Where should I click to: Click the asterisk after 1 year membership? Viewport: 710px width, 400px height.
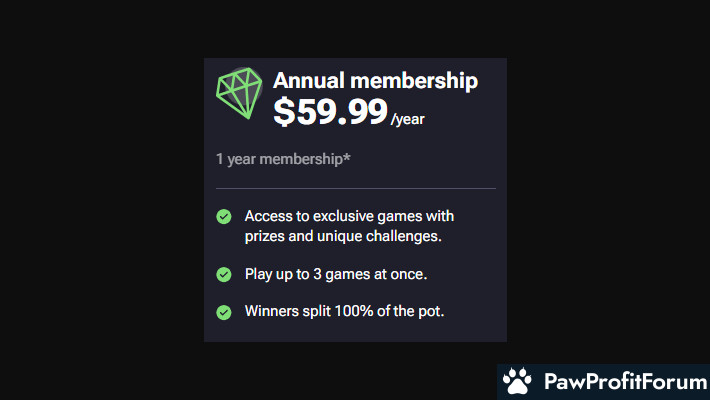[x=347, y=157]
